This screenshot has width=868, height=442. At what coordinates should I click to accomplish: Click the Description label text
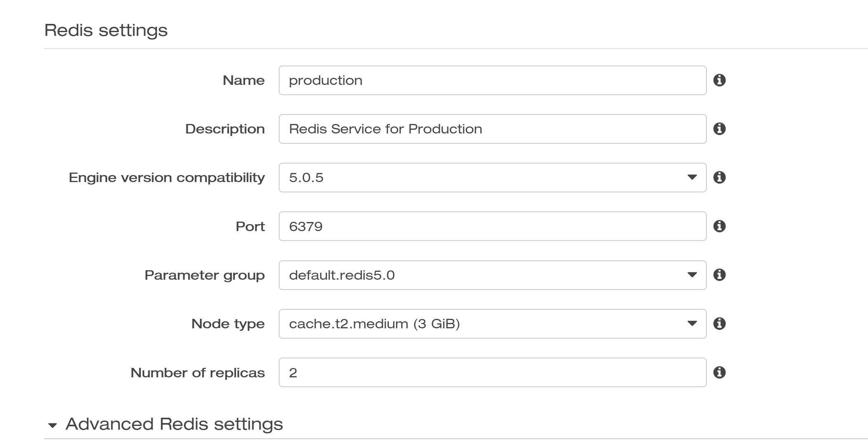(x=225, y=129)
